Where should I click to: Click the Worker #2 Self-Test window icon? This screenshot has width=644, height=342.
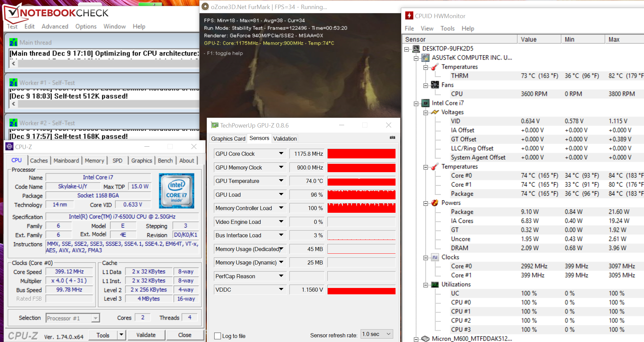13,123
